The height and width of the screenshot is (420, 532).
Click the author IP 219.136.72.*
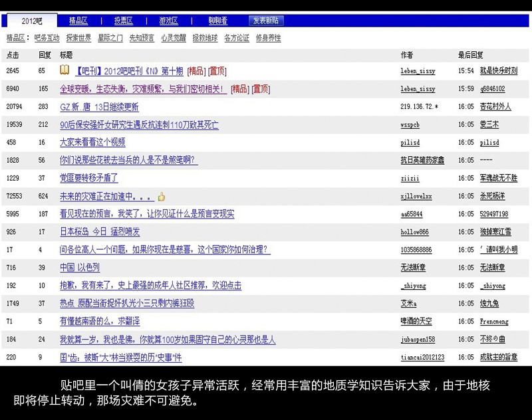click(x=420, y=107)
